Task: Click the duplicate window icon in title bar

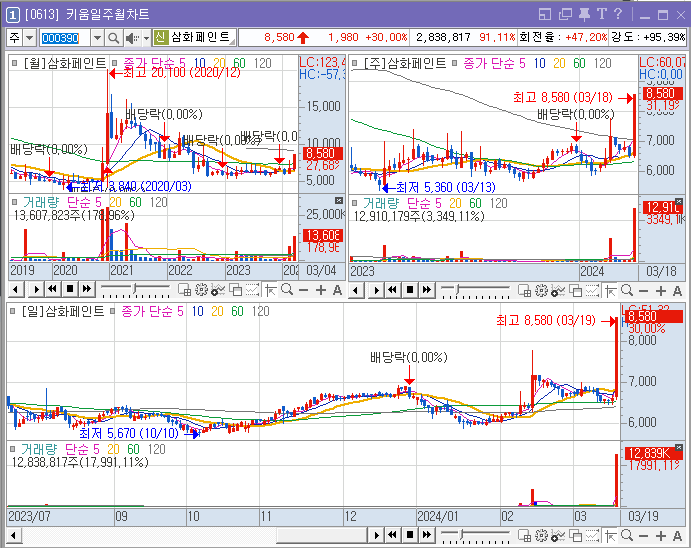Action: (x=565, y=15)
